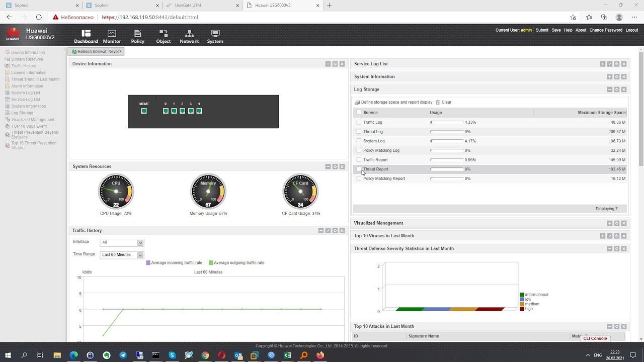Refresh the System Information panel

pos(617,77)
